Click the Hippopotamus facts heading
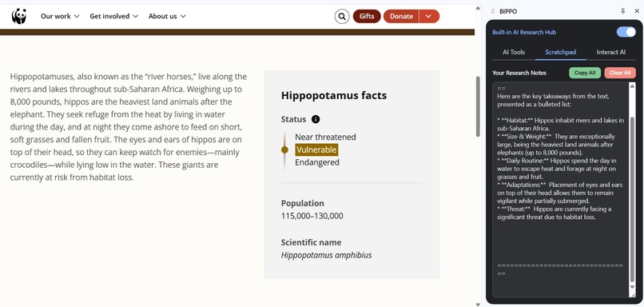Image resolution: width=644 pixels, height=307 pixels. pyautogui.click(x=334, y=95)
